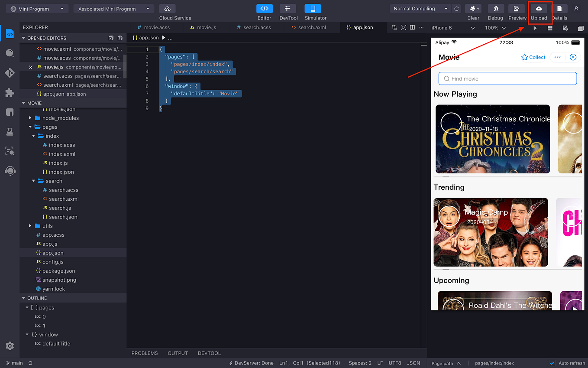Viewport: 588px width, 368px height.
Task: Open the Normal Compiling dropdown
Action: pyautogui.click(x=419, y=8)
